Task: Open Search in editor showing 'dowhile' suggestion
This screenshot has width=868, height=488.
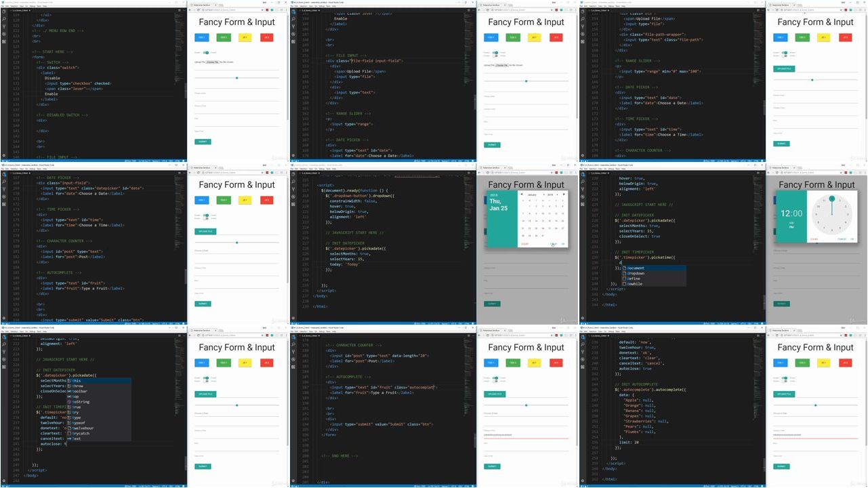Action: [x=583, y=182]
